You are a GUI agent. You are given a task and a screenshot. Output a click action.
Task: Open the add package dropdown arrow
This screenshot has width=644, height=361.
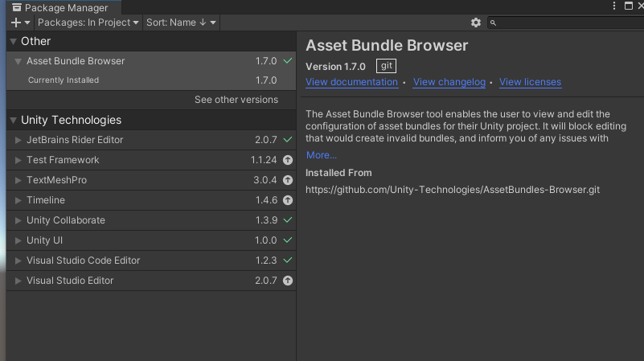tap(27, 23)
